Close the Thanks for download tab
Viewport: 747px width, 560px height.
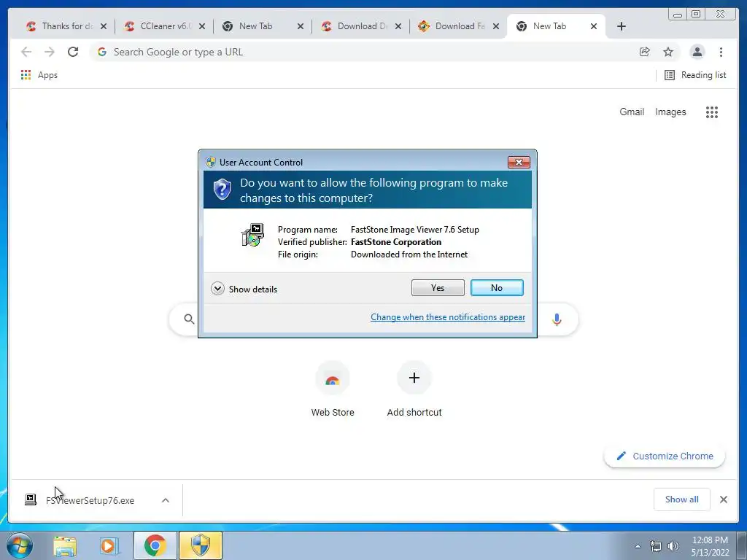(104, 27)
